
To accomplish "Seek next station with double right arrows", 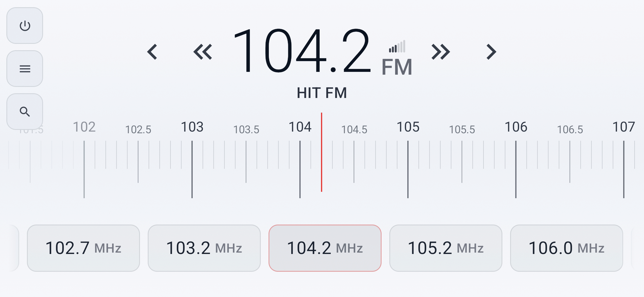I will point(441,52).
